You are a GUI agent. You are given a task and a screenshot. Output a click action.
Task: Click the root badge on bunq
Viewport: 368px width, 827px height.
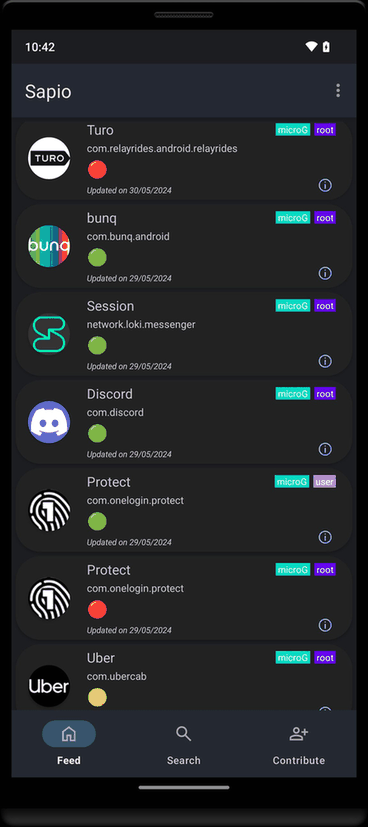[325, 217]
